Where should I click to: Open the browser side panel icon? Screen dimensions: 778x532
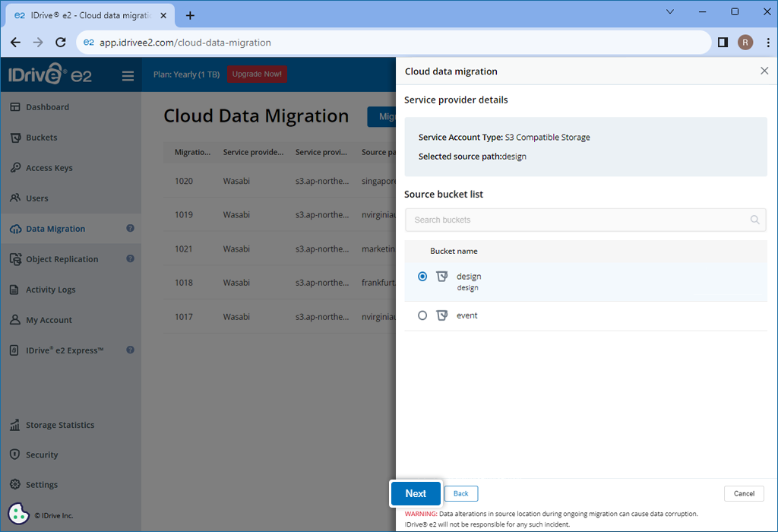pyautogui.click(x=723, y=43)
